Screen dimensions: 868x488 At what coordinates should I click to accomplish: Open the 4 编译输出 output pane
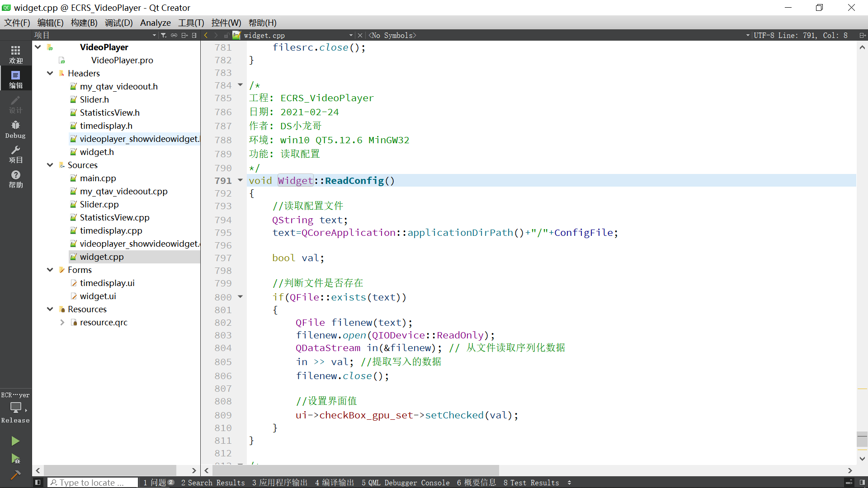[335, 483]
